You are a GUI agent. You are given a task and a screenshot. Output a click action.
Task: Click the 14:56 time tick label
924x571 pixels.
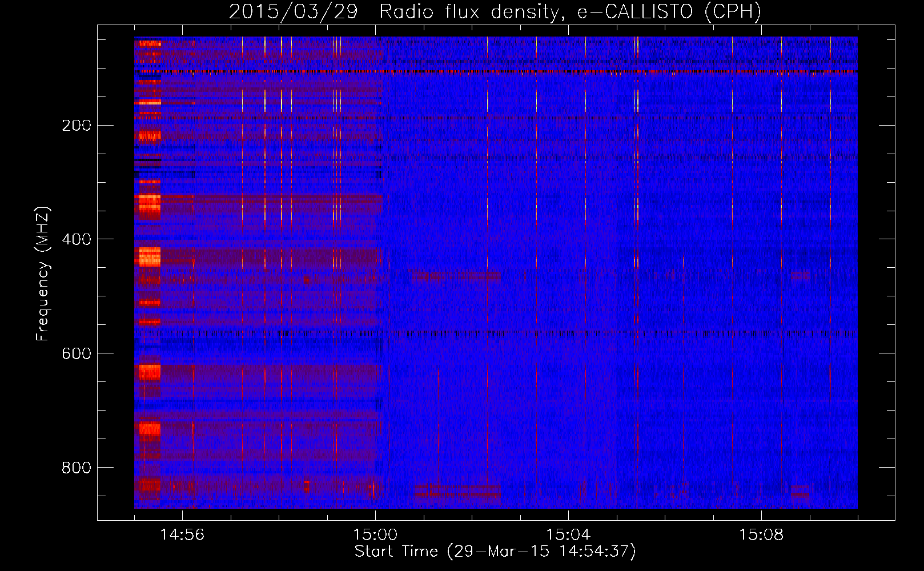[x=182, y=535]
